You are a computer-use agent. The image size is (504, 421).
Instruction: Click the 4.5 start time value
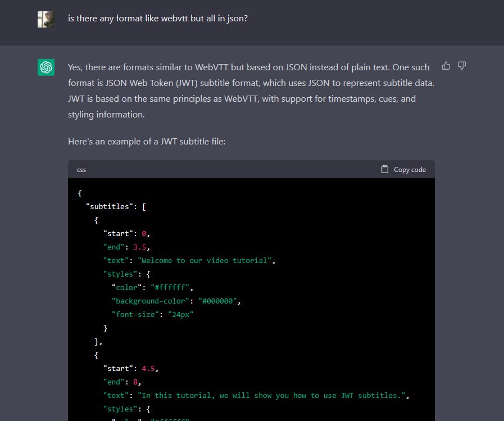pos(148,369)
